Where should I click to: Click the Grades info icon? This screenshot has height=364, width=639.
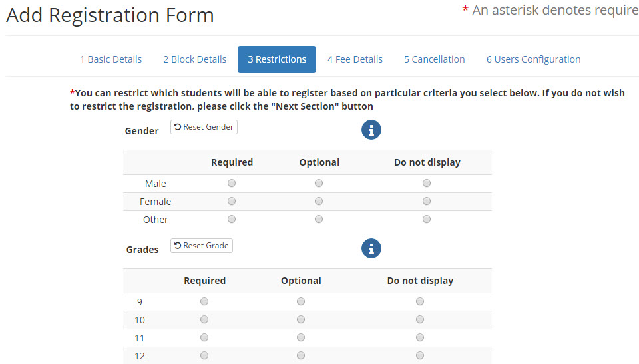coord(371,248)
